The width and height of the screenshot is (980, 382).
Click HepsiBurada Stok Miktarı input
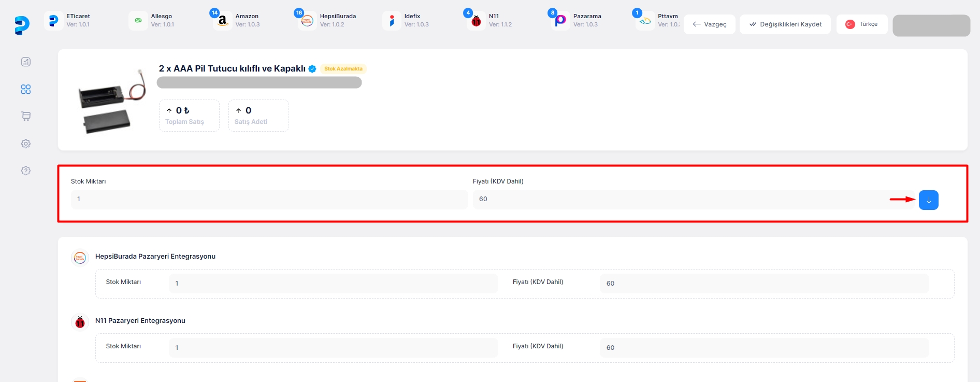click(x=333, y=284)
